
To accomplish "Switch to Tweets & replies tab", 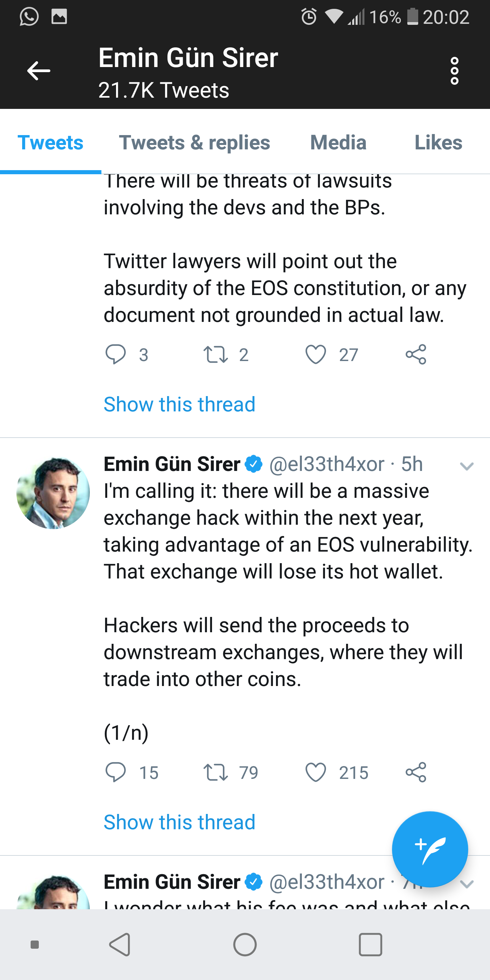I will click(x=194, y=143).
